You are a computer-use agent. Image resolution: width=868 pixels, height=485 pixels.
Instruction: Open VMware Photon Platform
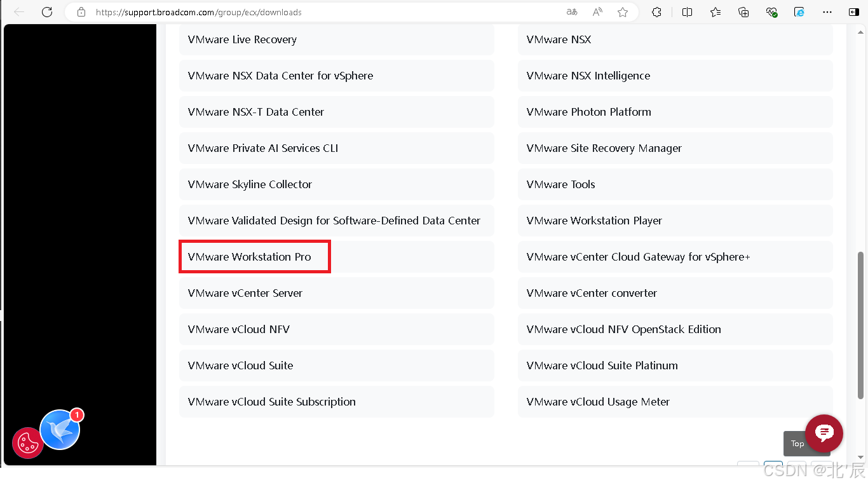(675, 112)
